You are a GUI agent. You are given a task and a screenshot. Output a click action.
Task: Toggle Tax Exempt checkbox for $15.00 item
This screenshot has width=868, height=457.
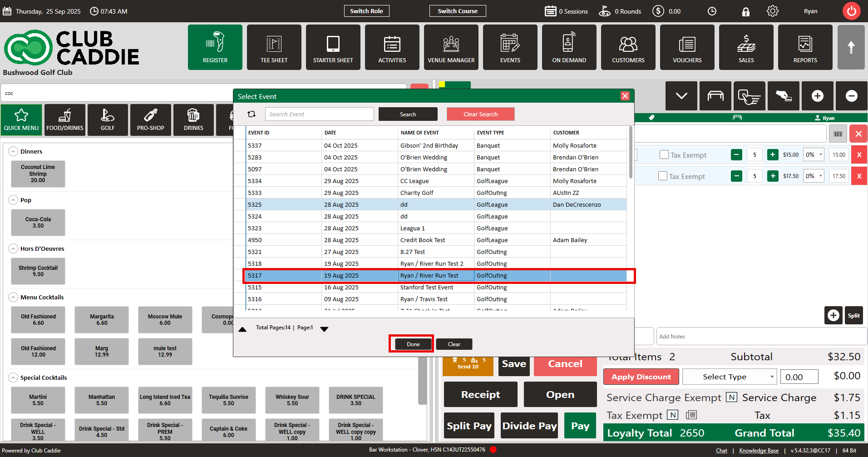664,155
